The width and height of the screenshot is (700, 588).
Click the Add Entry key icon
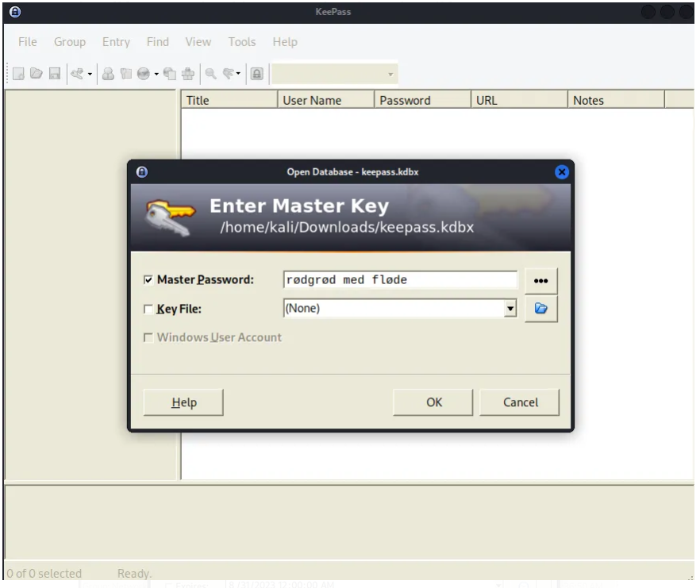(77, 74)
